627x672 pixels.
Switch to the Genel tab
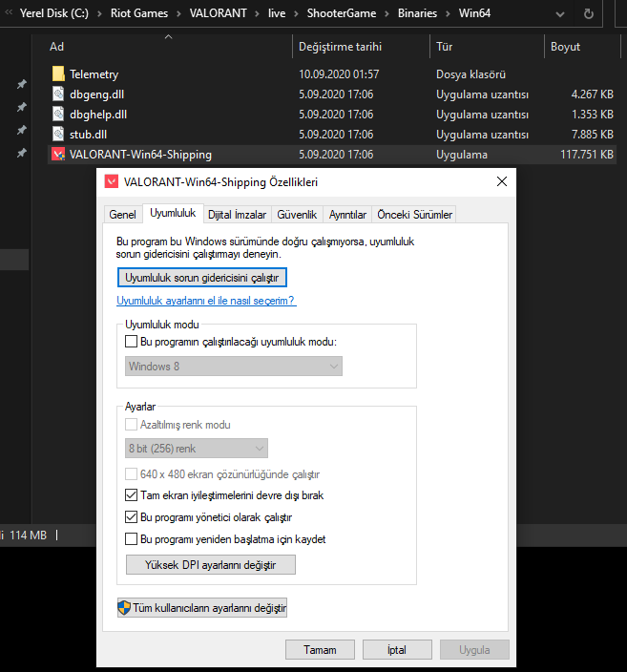coord(122,214)
